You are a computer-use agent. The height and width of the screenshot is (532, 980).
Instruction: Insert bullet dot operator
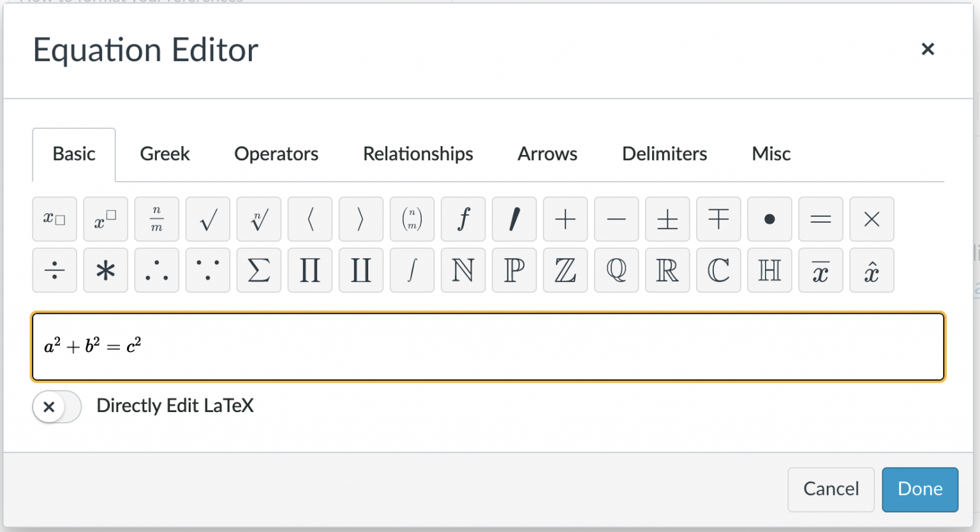[769, 219]
